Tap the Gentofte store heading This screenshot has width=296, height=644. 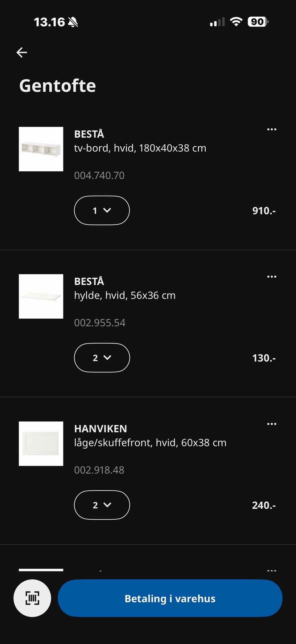point(58,86)
